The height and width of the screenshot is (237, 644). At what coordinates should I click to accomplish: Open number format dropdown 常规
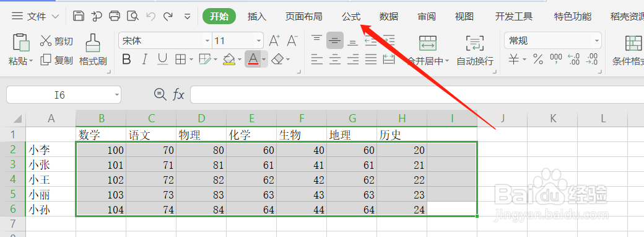(x=596, y=41)
